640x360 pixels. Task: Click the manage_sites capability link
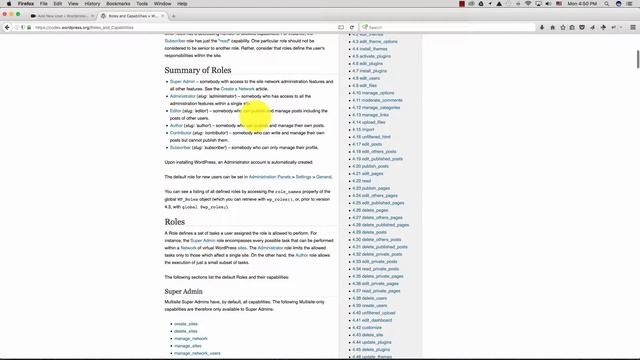tap(188, 346)
